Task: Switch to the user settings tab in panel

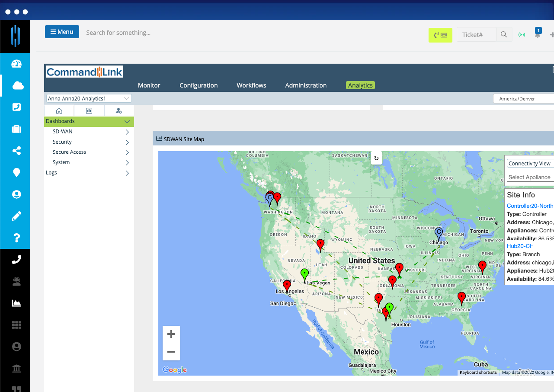Action: pyautogui.click(x=118, y=110)
